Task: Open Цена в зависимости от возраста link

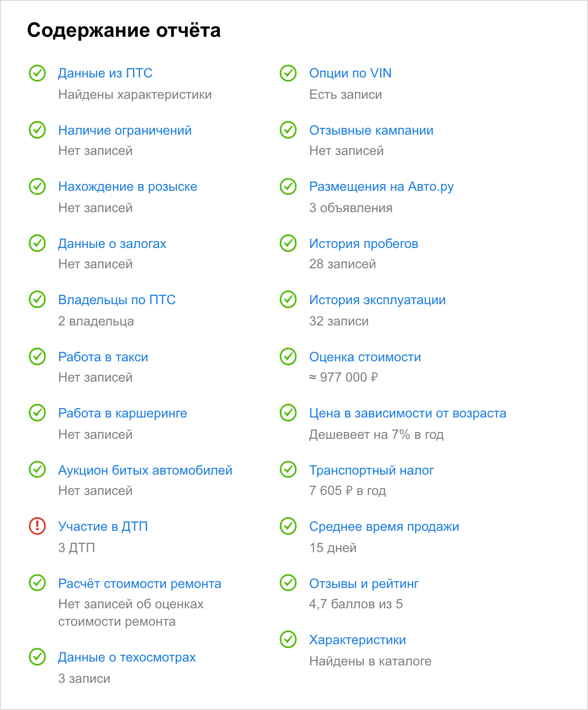Action: (x=408, y=413)
